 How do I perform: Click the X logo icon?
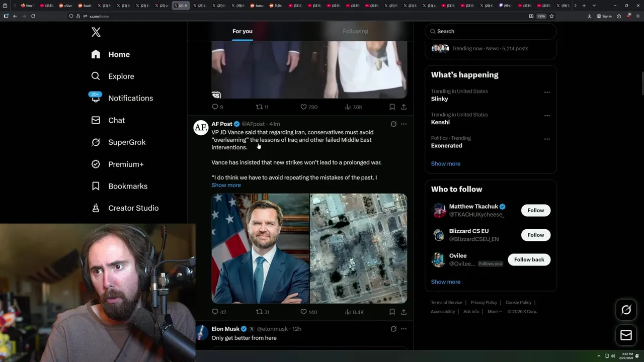(x=96, y=32)
